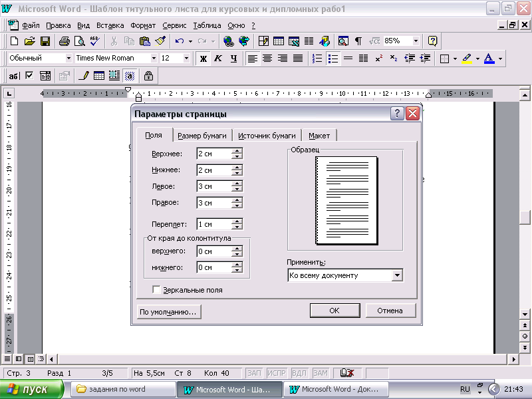Justify text alignment icon
Screen dimensions: 532x399
297,59
